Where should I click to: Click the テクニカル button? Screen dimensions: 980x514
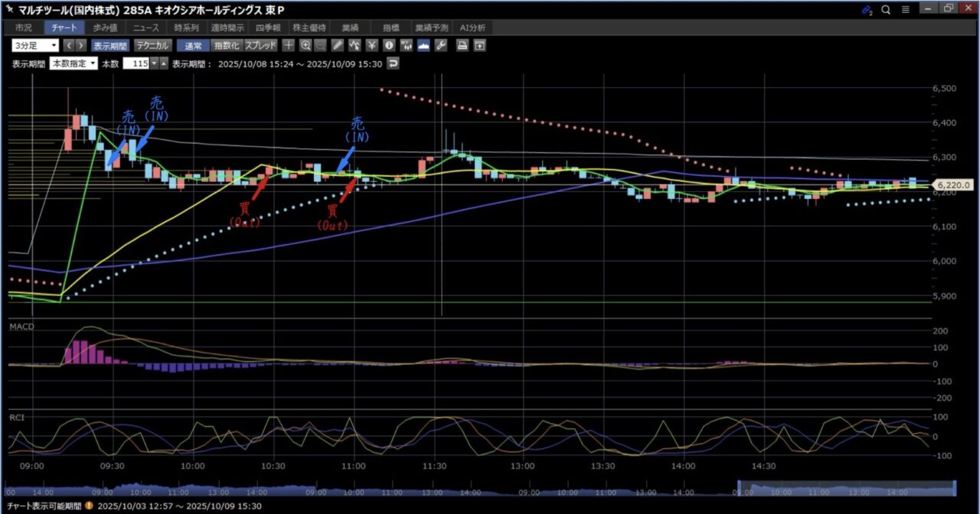152,45
